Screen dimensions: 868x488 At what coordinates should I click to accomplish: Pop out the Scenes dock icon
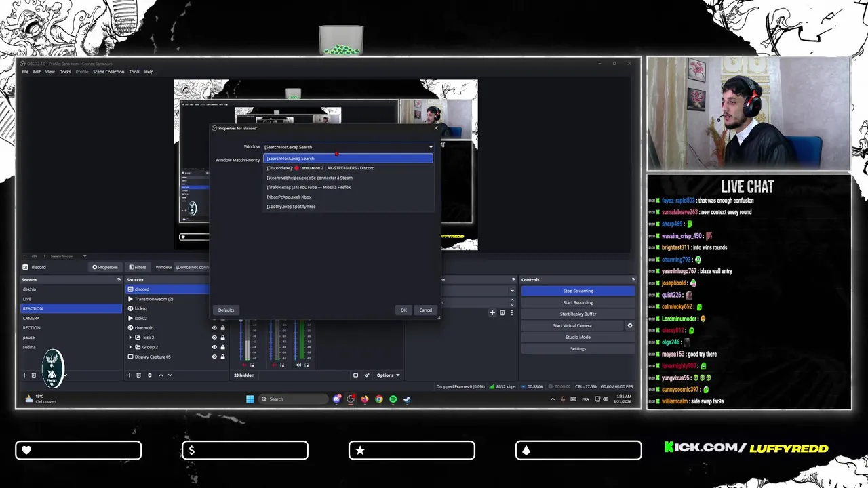click(x=119, y=279)
